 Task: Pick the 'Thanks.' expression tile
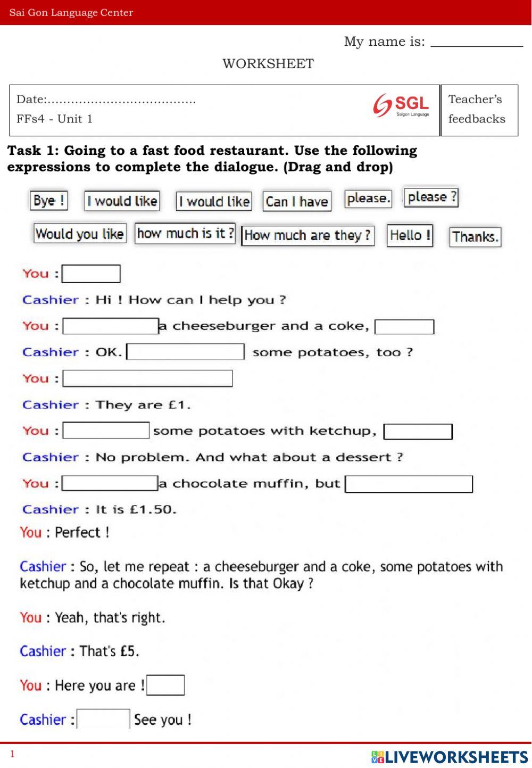coord(476,237)
